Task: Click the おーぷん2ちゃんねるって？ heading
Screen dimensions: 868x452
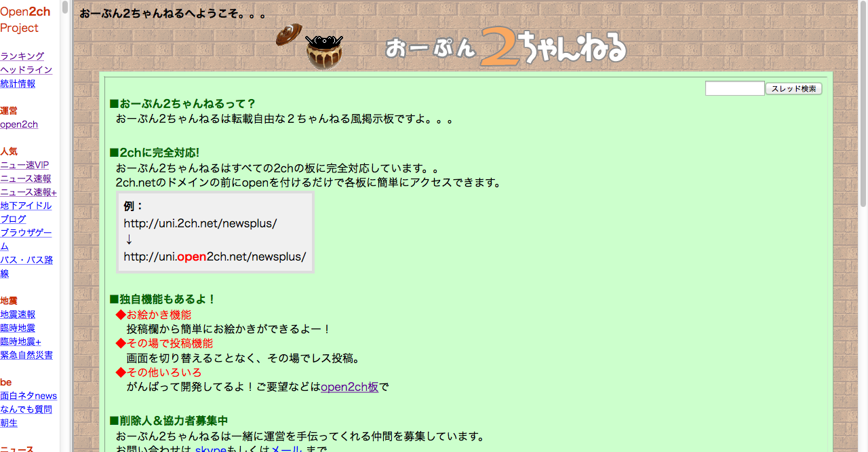Action: coord(183,104)
